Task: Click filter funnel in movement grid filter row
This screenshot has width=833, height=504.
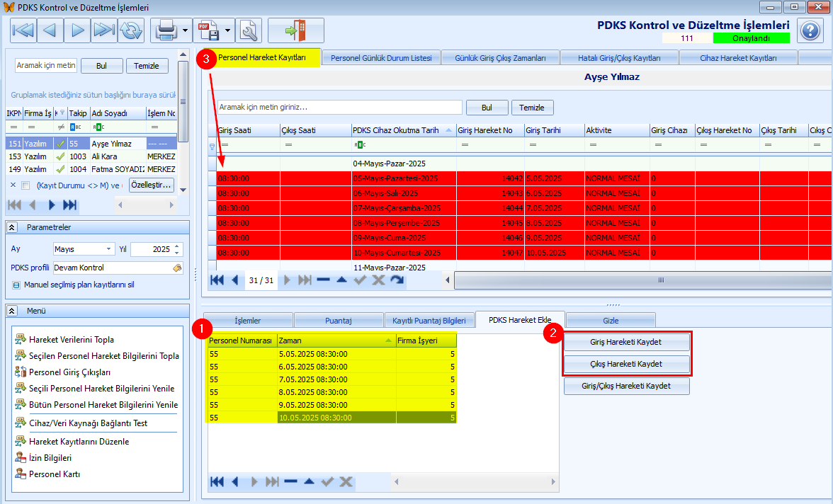Action: (x=212, y=146)
